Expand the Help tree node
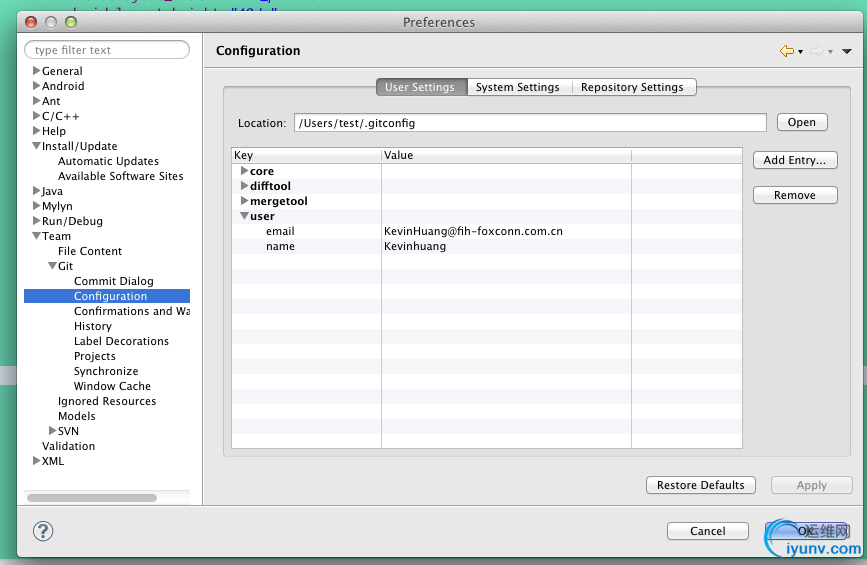 [x=36, y=130]
